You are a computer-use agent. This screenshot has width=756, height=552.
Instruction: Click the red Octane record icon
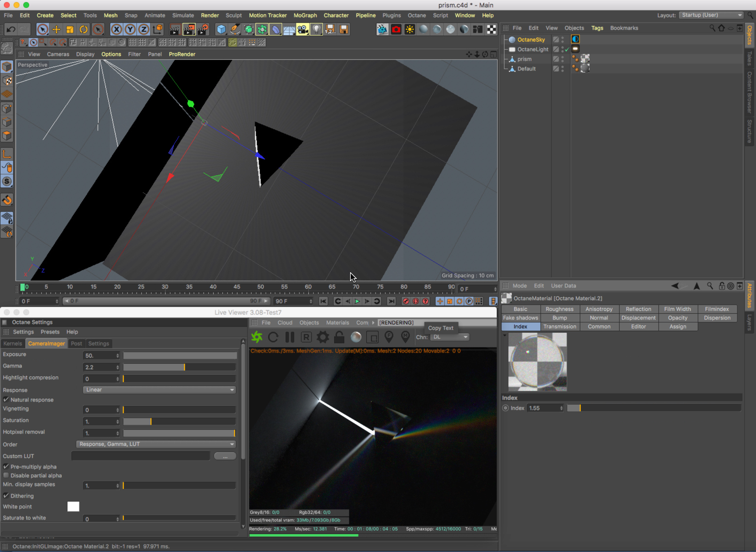click(396, 30)
